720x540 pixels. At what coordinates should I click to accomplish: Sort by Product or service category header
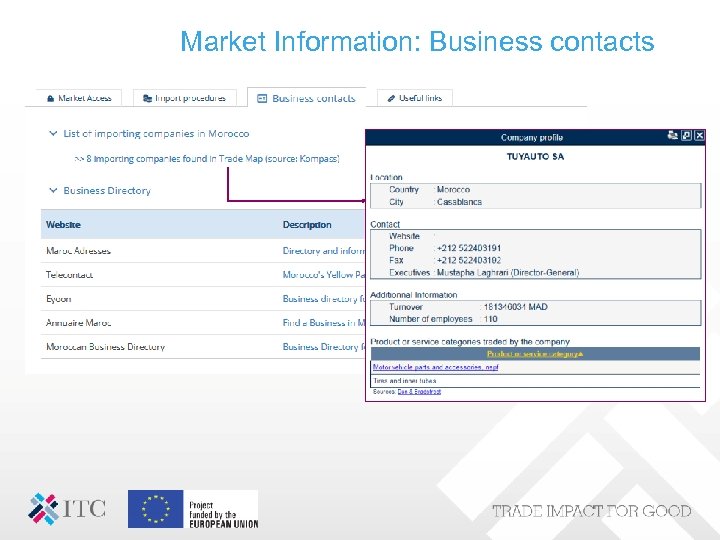point(535,354)
